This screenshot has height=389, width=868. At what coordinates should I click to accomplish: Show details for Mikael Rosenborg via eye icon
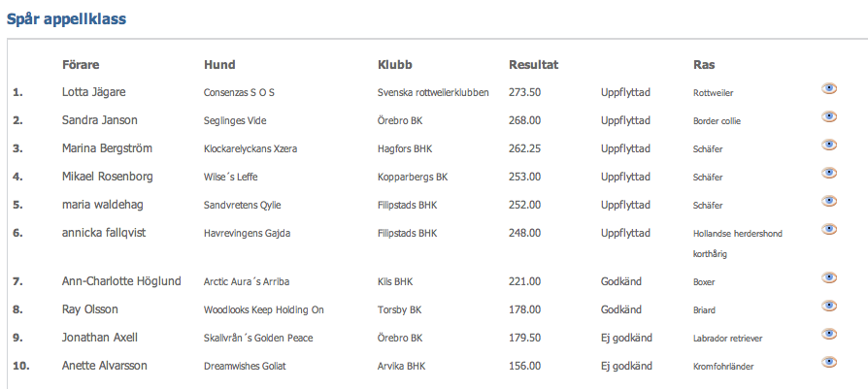point(829,174)
